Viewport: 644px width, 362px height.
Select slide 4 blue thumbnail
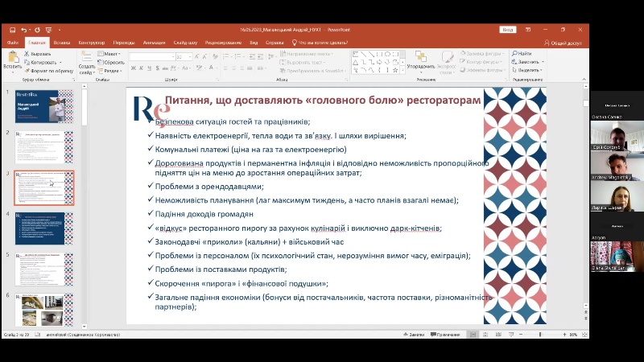[44, 228]
